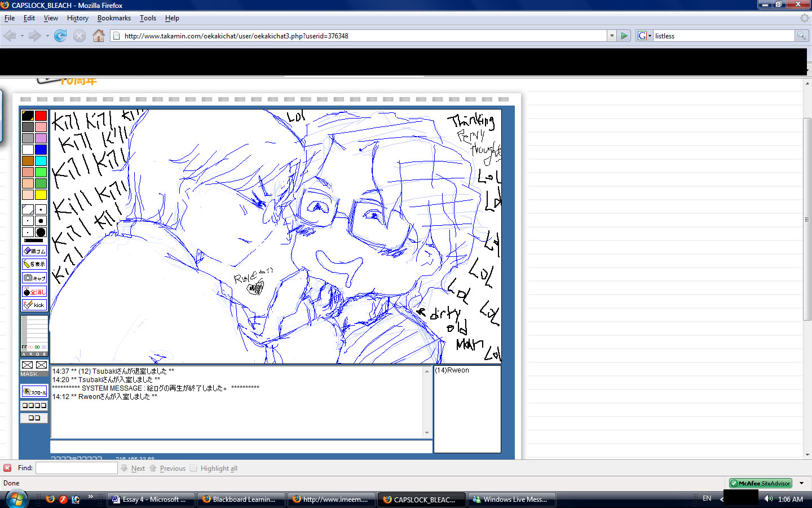The width and height of the screenshot is (812, 508).
Task: Click the URL address bar
Action: (x=359, y=36)
